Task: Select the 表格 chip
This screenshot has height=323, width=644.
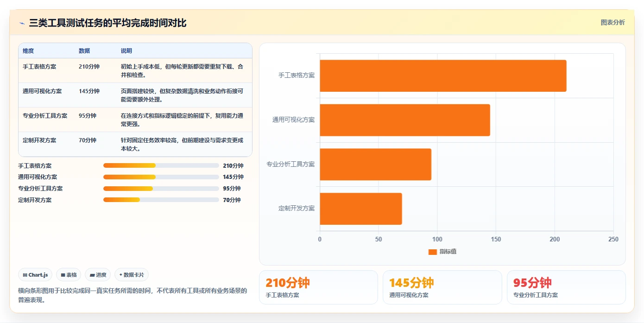Action: 69,275
